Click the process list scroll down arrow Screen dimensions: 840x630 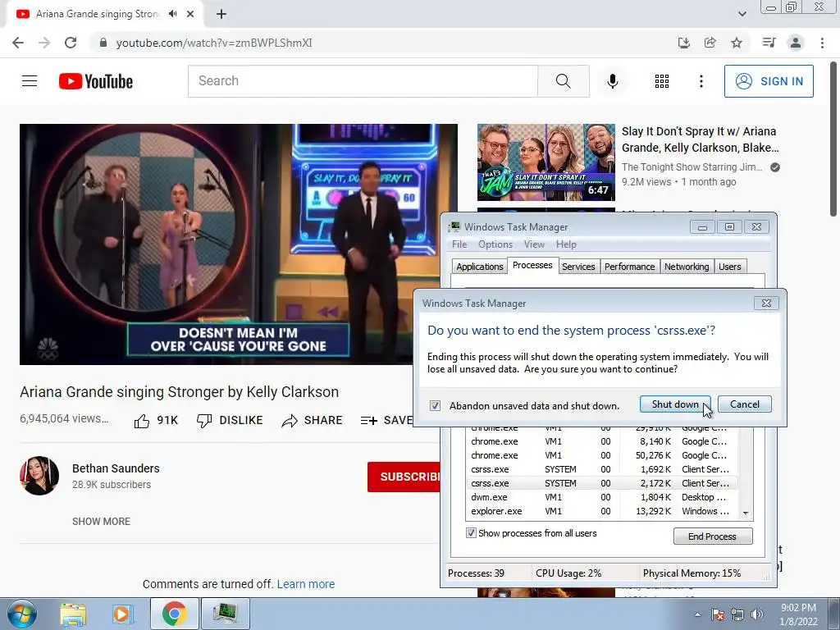tap(746, 514)
